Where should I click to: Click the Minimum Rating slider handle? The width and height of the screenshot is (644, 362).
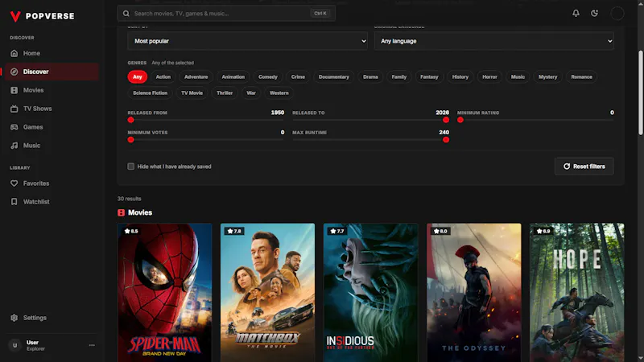tap(460, 120)
